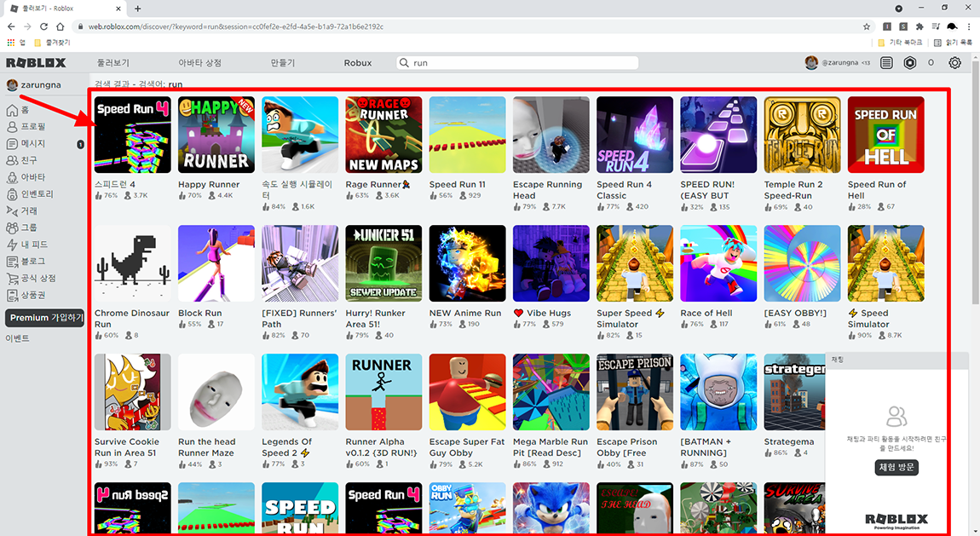Open the Create menu item

pos(283,62)
